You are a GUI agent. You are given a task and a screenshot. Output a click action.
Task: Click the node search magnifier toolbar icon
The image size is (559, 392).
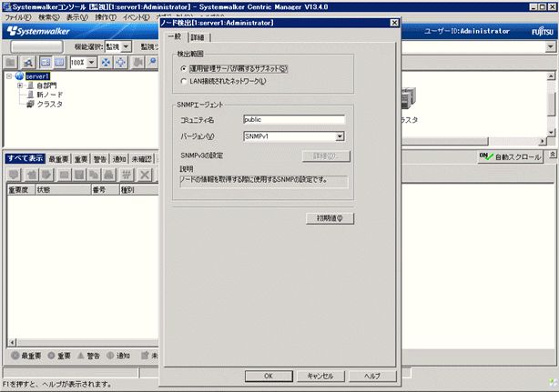(x=28, y=63)
